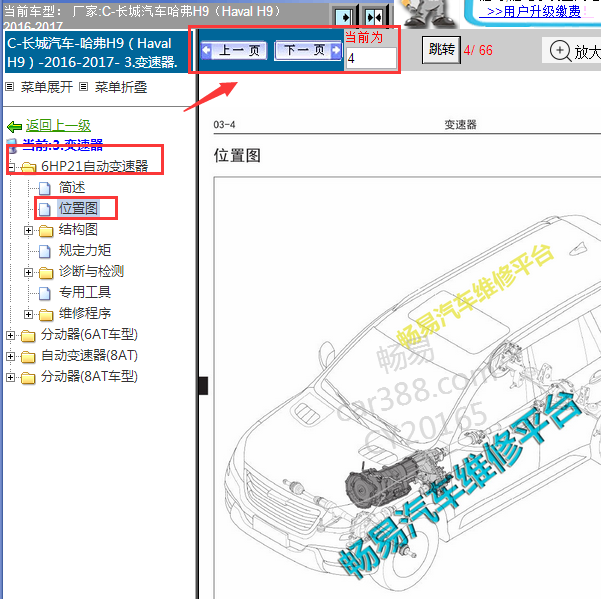Image resolution: width=601 pixels, height=599 pixels.
Task: Click the 03-4 page number label
Action: tap(224, 125)
